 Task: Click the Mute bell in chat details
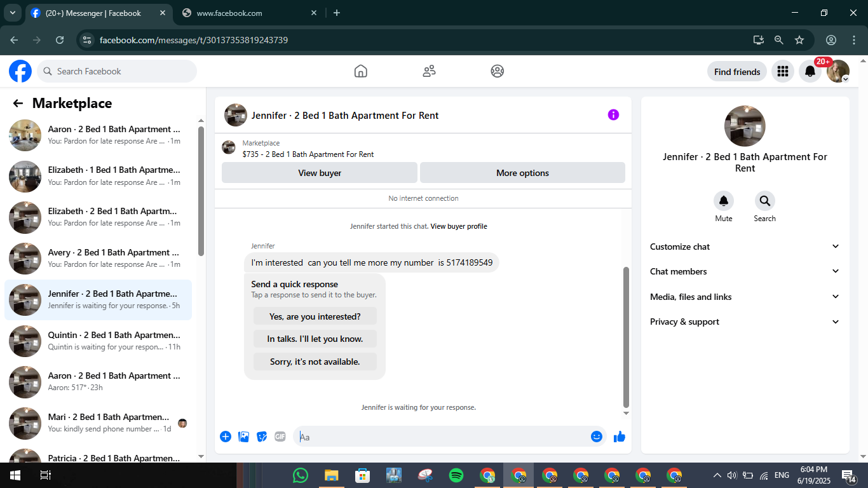tap(724, 201)
